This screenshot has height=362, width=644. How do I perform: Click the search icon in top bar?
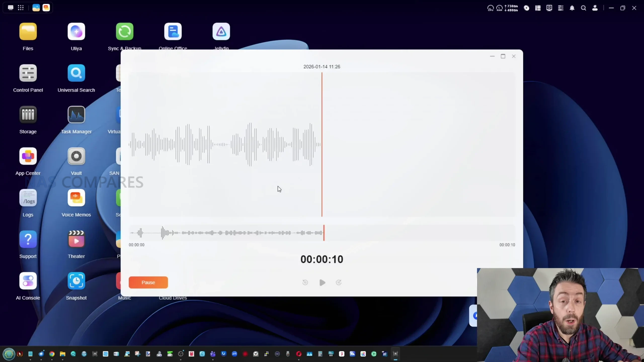coord(583,8)
